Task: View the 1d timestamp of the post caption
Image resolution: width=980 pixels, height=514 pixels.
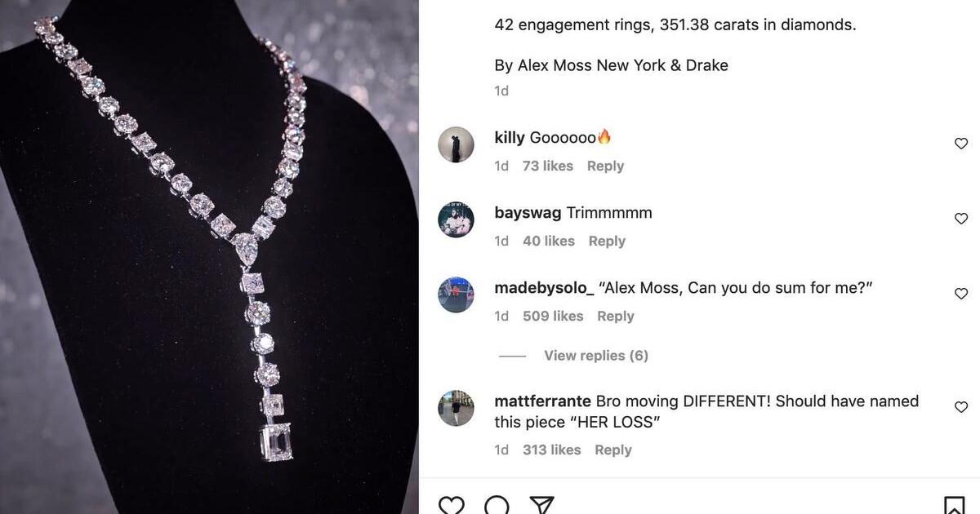Action: (499, 90)
